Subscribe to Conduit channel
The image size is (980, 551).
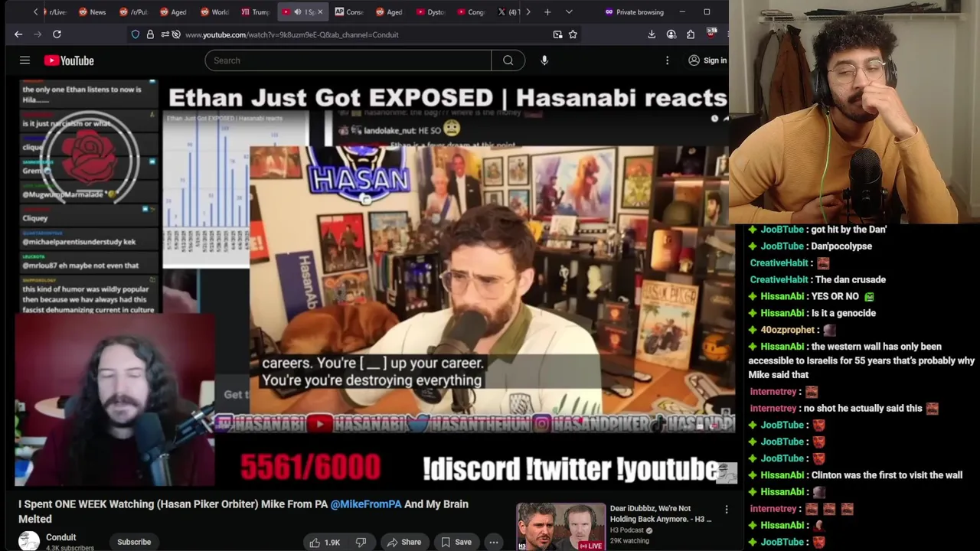point(134,542)
